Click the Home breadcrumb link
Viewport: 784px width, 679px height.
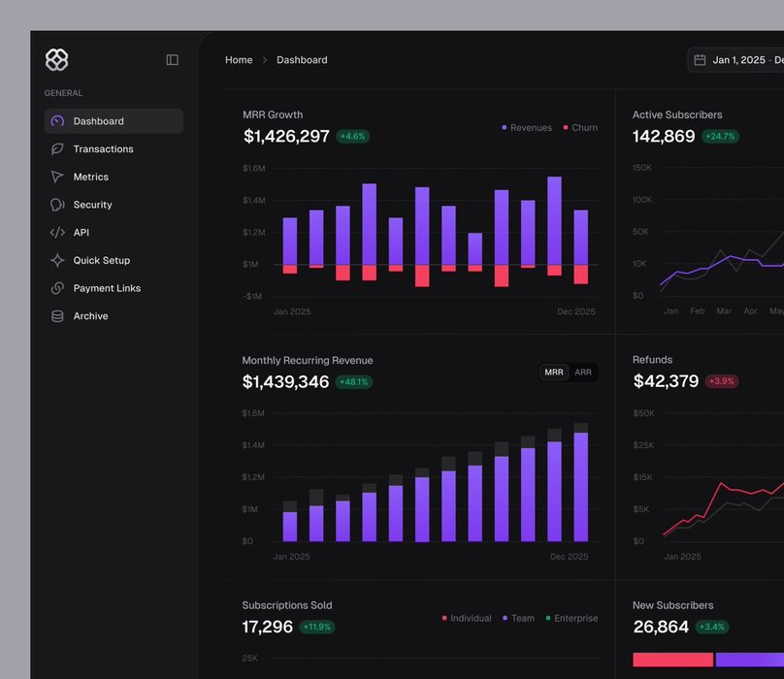pyautogui.click(x=239, y=60)
